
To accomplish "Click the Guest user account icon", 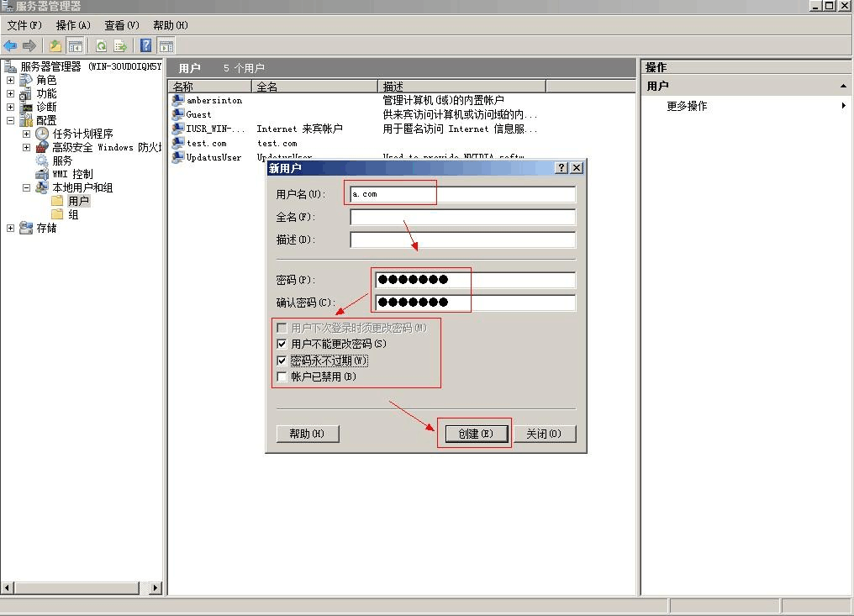I will click(x=178, y=114).
